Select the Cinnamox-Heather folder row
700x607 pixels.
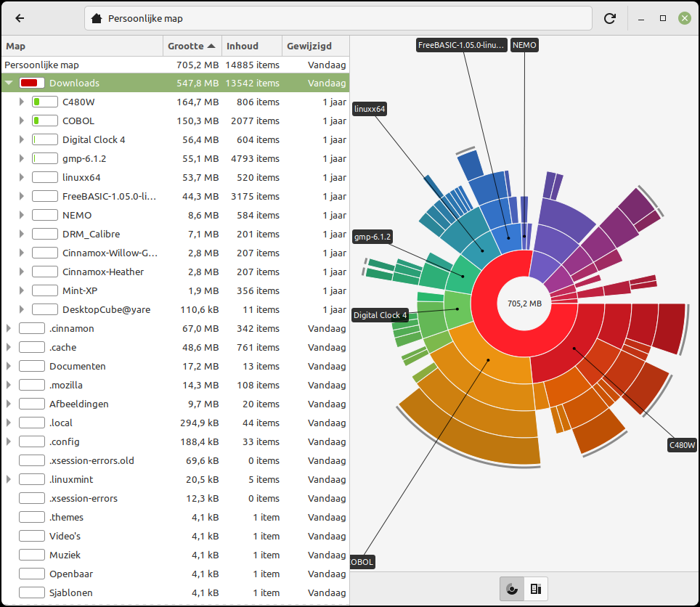point(176,272)
